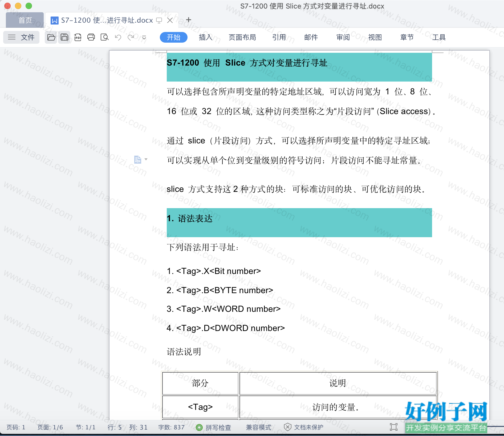Click the 语法说明 paragraph
This screenshot has height=436, width=504.
point(184,352)
